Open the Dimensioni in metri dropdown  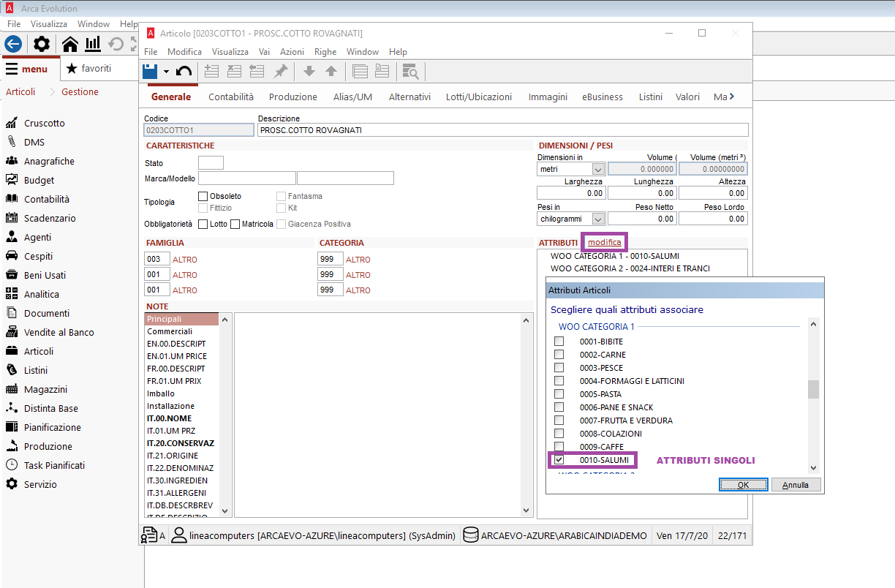coord(597,170)
